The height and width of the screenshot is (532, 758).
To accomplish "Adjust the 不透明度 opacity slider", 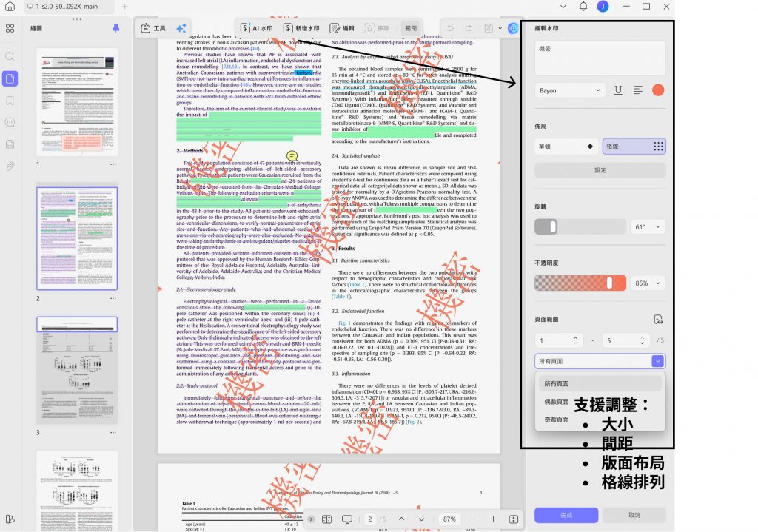I will click(580, 283).
